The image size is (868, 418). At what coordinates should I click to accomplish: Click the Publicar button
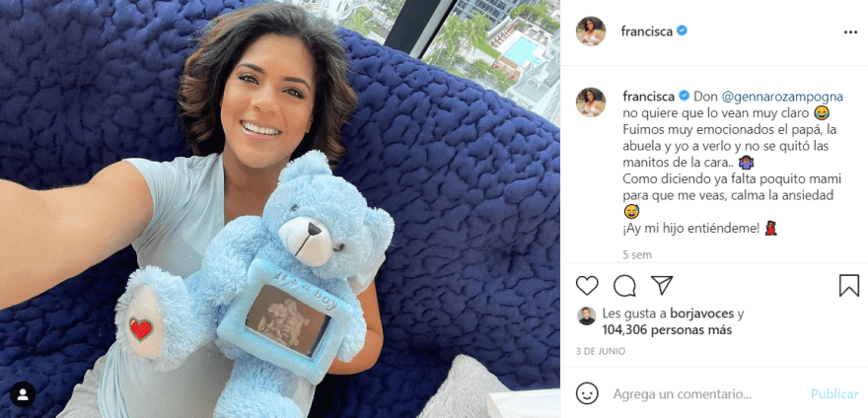point(834,394)
